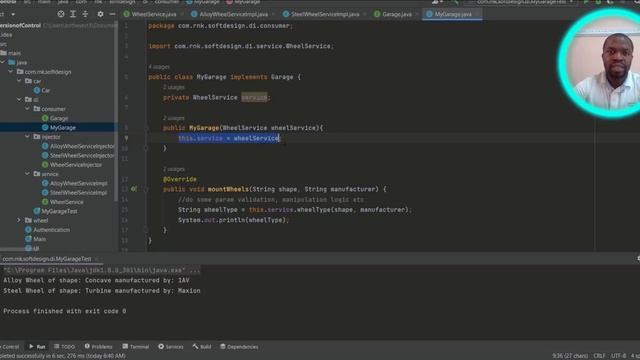This screenshot has height=360, width=640.
Task: Open SteelWheelServiceInjector in project tree
Action: tap(82, 155)
